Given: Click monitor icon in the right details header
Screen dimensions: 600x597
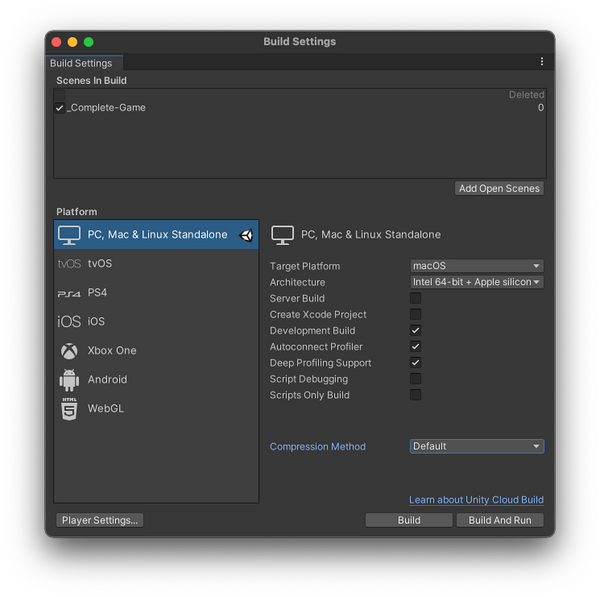Looking at the screenshot, I should 282,235.
